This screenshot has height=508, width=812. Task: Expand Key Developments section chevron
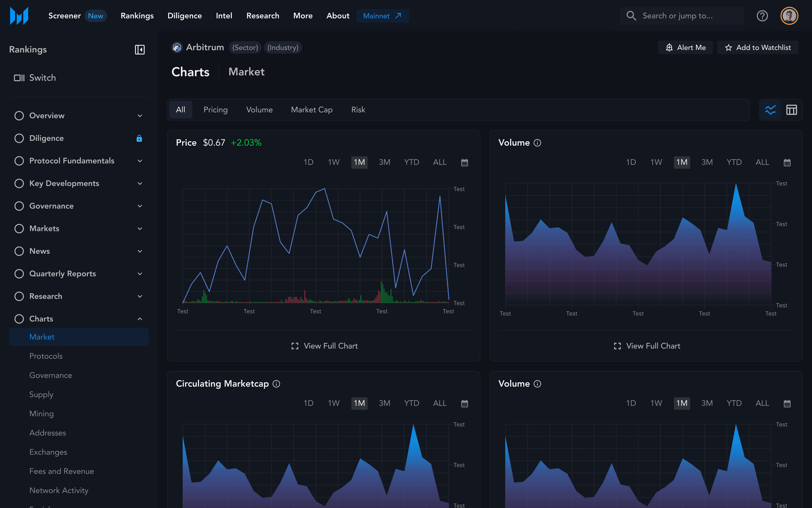(140, 184)
